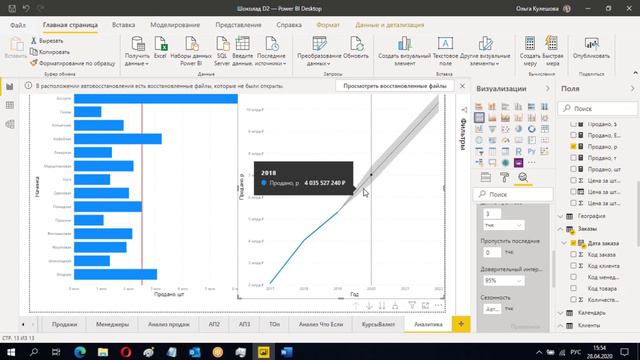Select the Python visual icon
Image resolution: width=640 pixels, height=360 pixels.
click(x=531, y=151)
